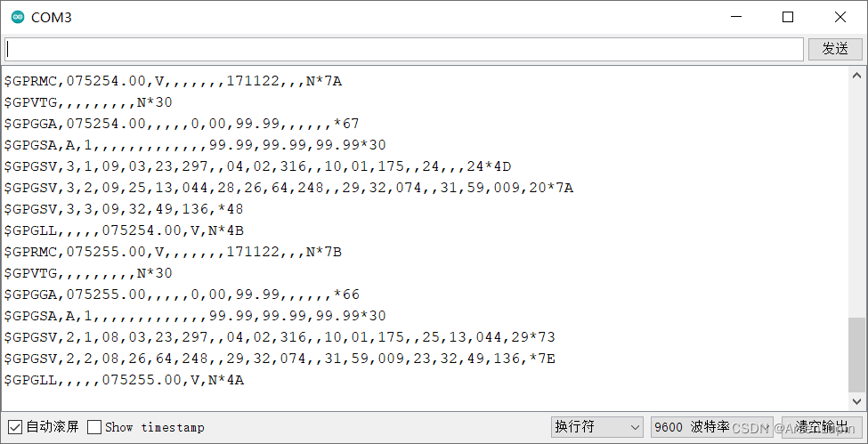Click the last line $GPGLL,,,,,075255.00,V,N*4A
Screen dimensions: 868x444
[x=125, y=380]
